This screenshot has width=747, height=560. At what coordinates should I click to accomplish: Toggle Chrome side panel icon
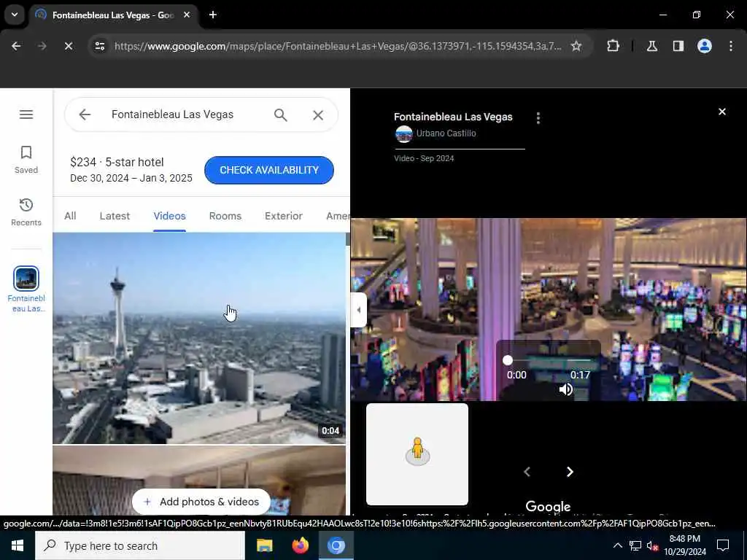(678, 46)
